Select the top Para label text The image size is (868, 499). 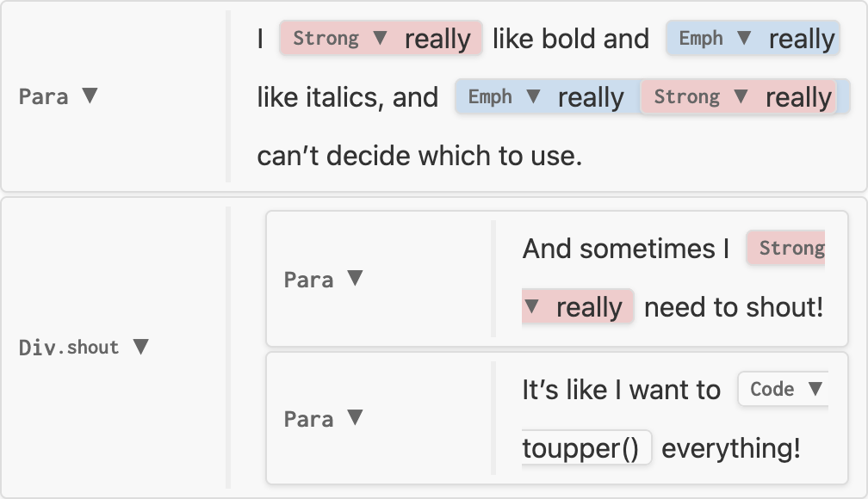(43, 96)
